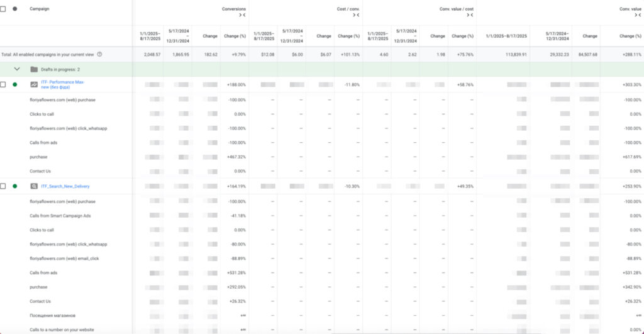The height and width of the screenshot is (334, 644).
Task: Select the ITF_Search_New_Delivery row checkbox
Action: click(3, 186)
